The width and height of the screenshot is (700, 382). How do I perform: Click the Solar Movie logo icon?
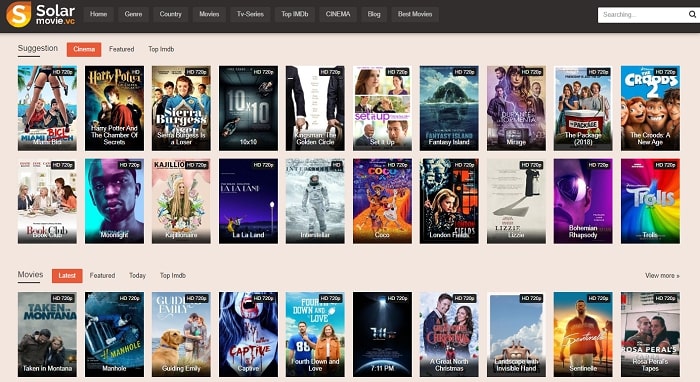18,14
